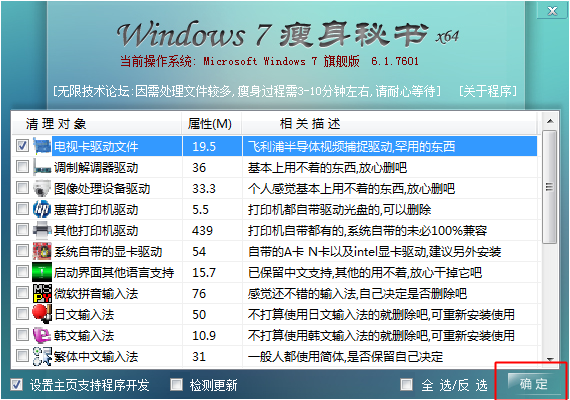
Task: Click the vertical scrollbar thumb
Action: (550, 187)
